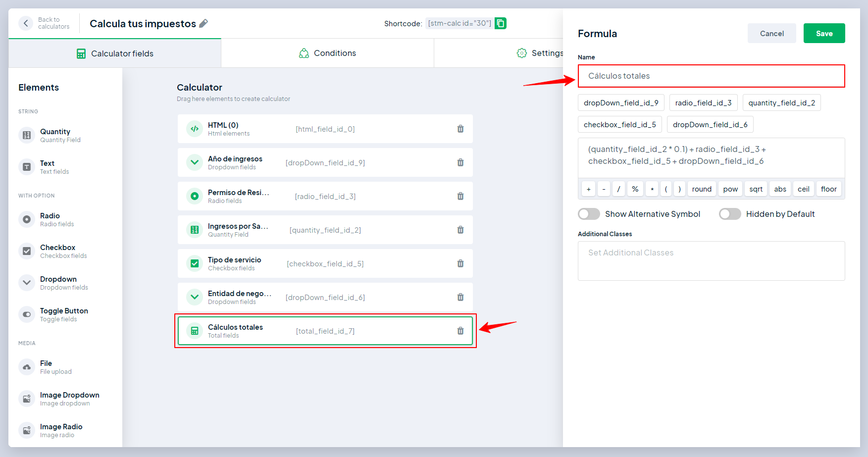
Task: Choose the Dropdown element from Elements
Action: [58, 283]
